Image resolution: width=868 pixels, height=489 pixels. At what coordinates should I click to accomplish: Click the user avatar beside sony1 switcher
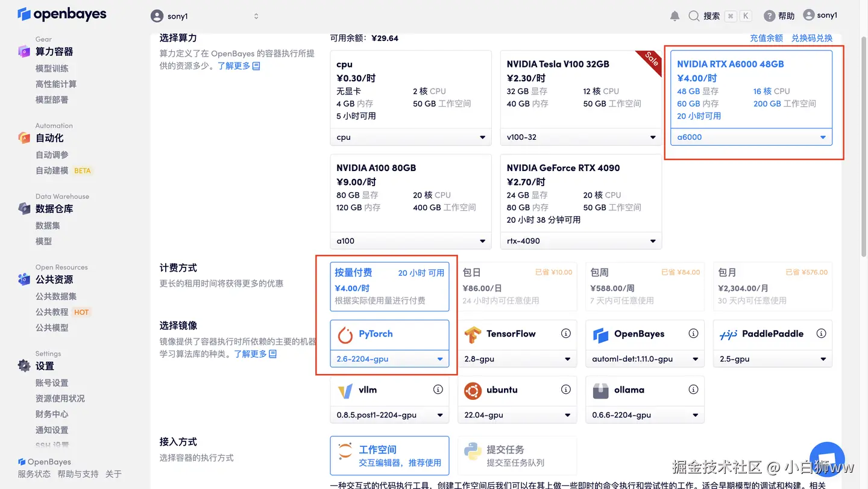coord(157,16)
